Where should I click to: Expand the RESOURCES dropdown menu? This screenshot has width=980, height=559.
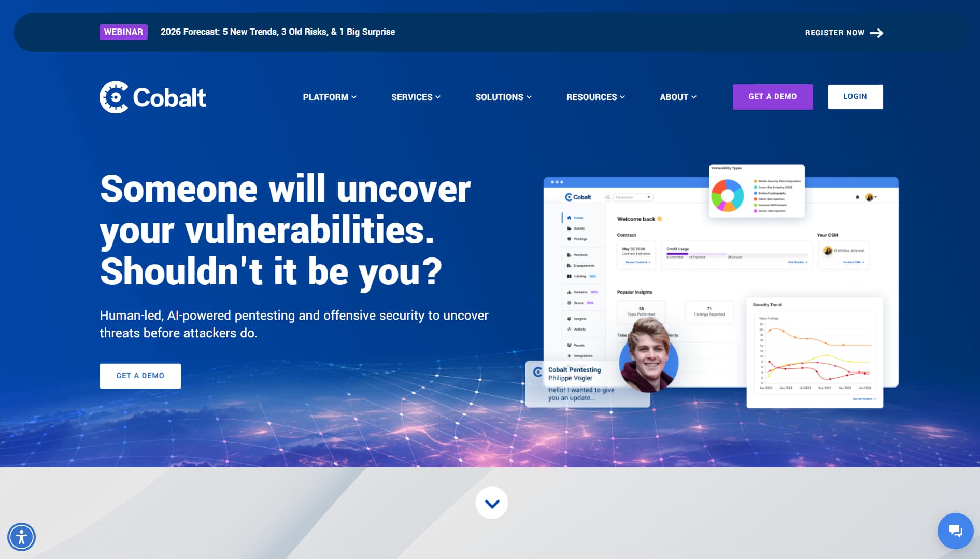pyautogui.click(x=595, y=97)
